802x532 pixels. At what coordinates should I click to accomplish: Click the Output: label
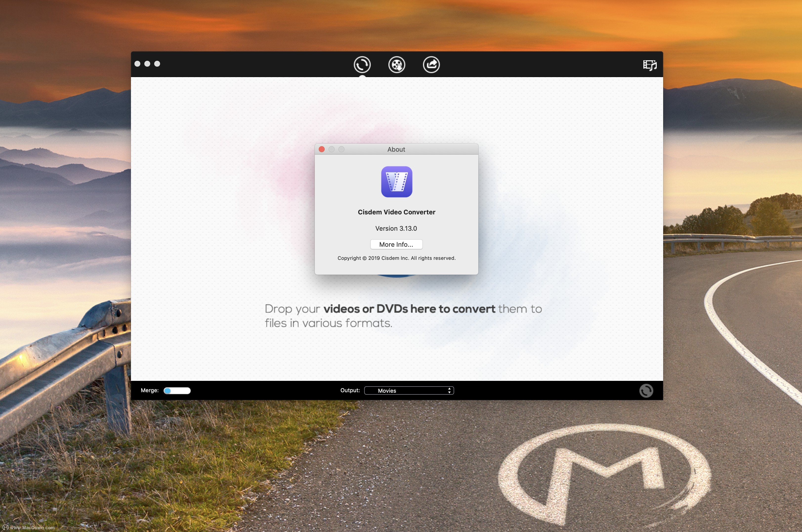point(350,390)
